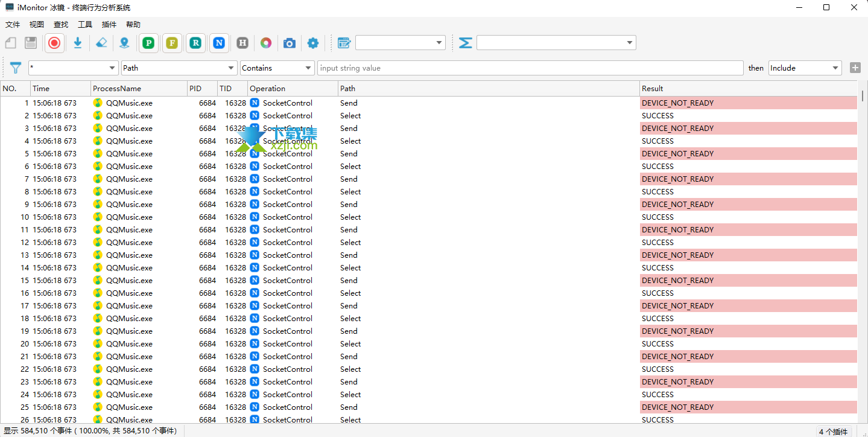Screen dimensions: 868x437
Task: Open the 文件 menu
Action: 13,25
